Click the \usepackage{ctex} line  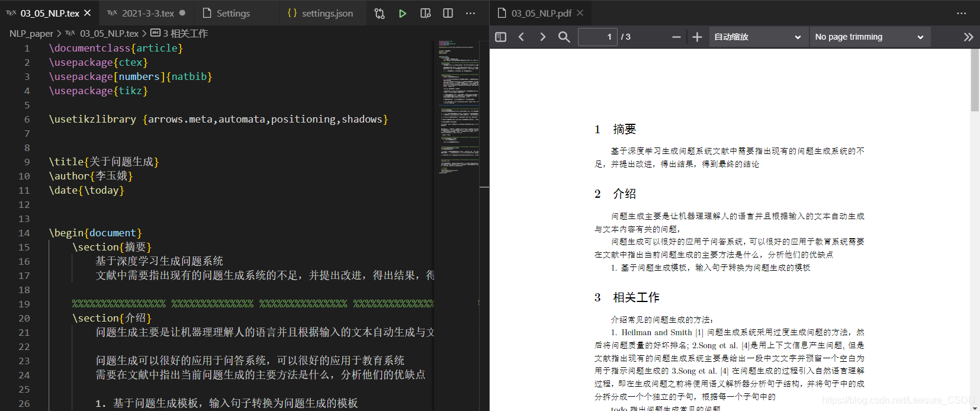point(98,62)
